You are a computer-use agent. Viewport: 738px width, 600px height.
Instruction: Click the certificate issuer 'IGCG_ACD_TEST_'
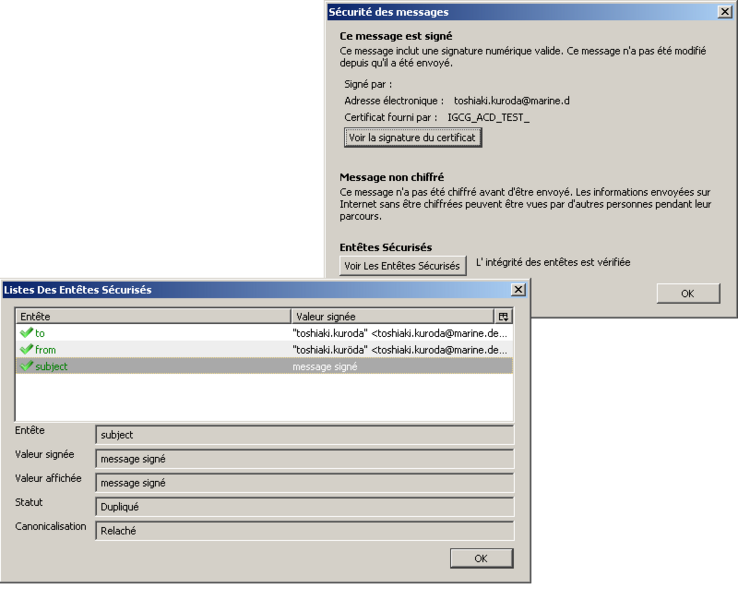489,117
